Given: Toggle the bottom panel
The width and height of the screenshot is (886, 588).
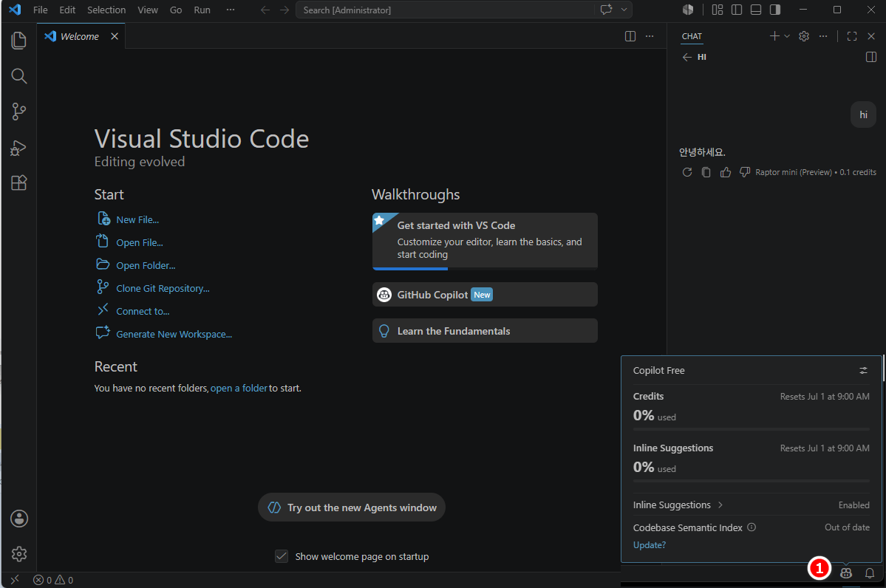Looking at the screenshot, I should [x=756, y=10].
